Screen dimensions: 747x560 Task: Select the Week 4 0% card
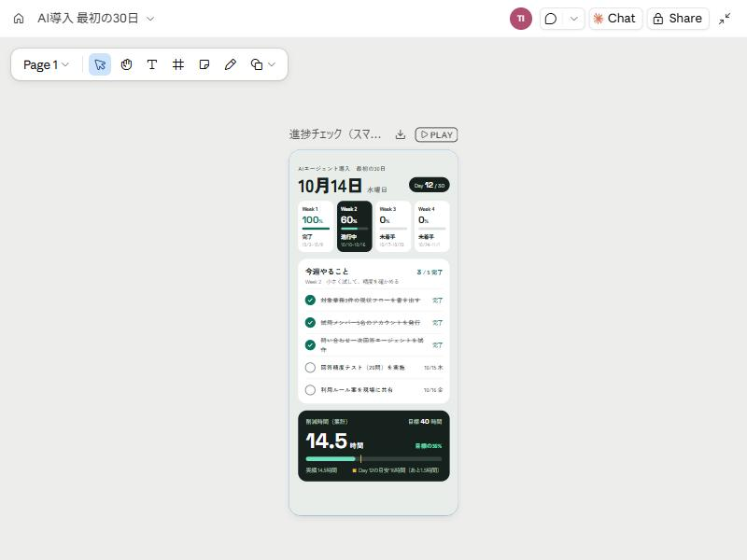tap(431, 226)
